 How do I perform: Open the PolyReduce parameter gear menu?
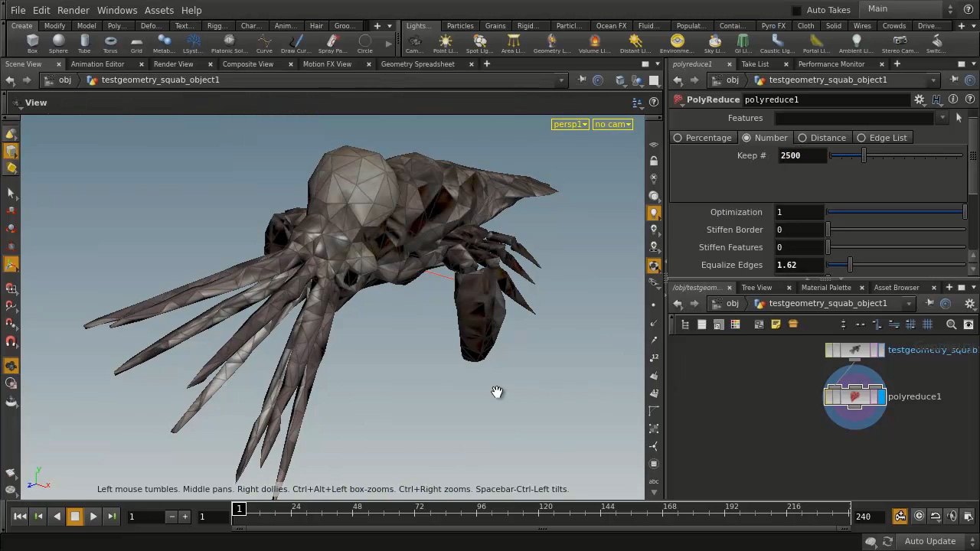coord(920,99)
